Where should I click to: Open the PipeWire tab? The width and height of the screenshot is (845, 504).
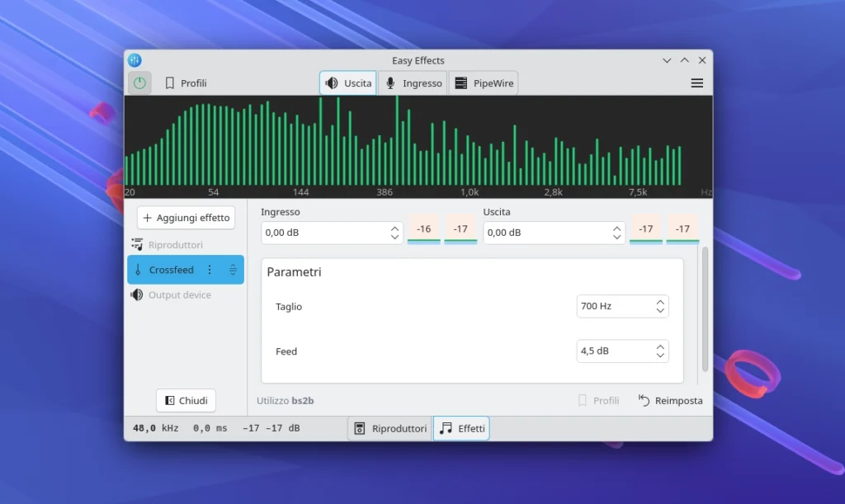click(484, 83)
